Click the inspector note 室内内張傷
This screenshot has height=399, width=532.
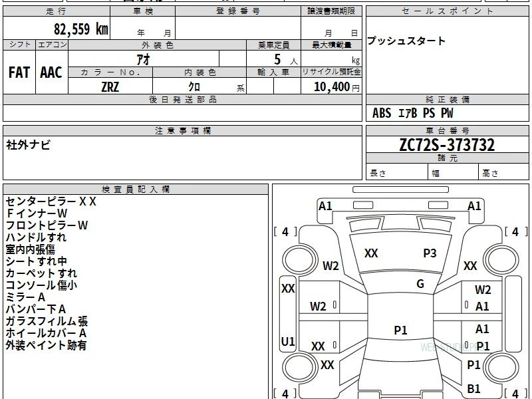tap(30, 249)
